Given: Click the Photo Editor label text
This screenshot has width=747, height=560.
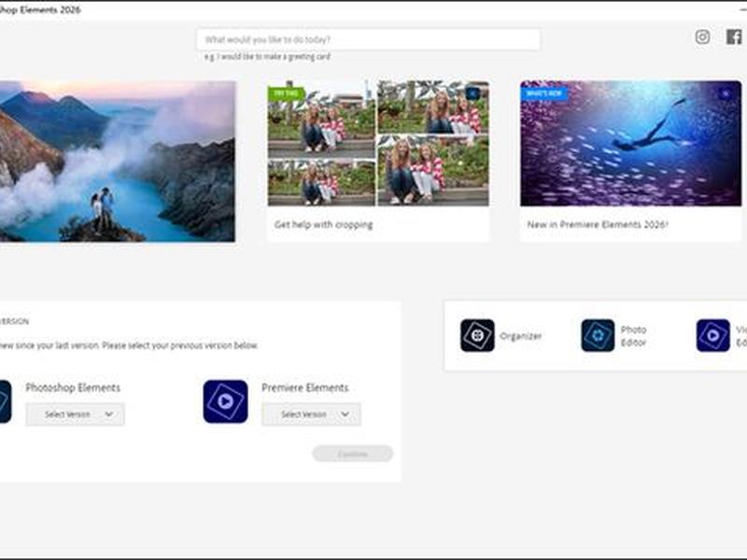Looking at the screenshot, I should coord(633,336).
